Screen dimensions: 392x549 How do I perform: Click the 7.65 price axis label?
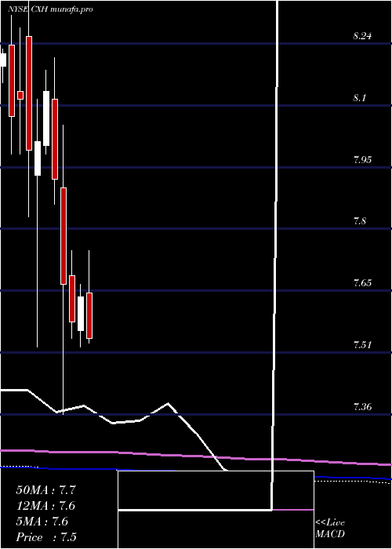tap(362, 282)
